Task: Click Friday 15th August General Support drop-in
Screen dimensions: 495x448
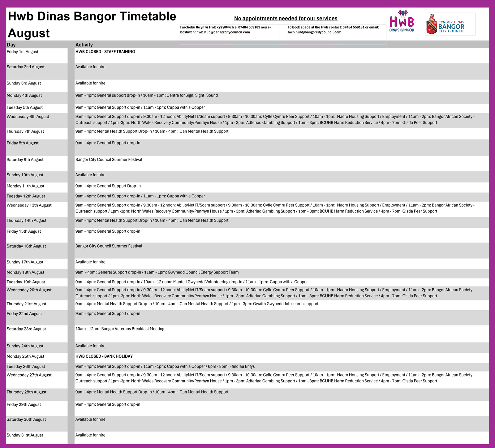Action: pyautogui.click(x=108, y=231)
